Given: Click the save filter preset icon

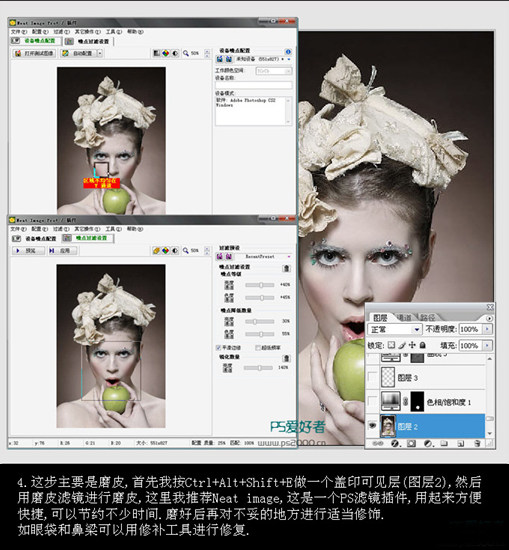Looking at the screenshot, I should pyautogui.click(x=228, y=257).
